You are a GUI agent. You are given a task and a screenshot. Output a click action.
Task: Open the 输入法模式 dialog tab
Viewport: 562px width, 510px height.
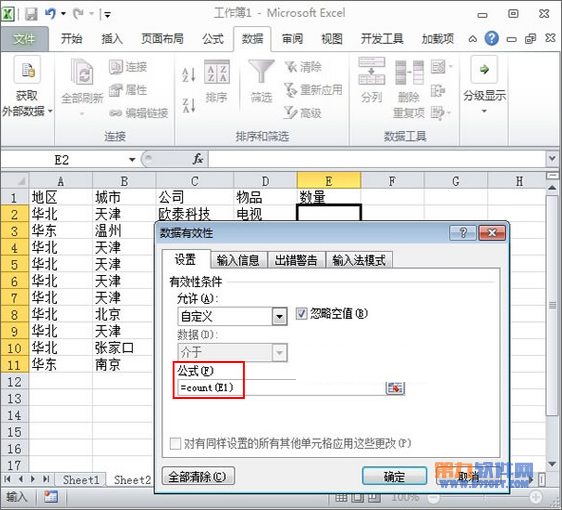point(359,260)
